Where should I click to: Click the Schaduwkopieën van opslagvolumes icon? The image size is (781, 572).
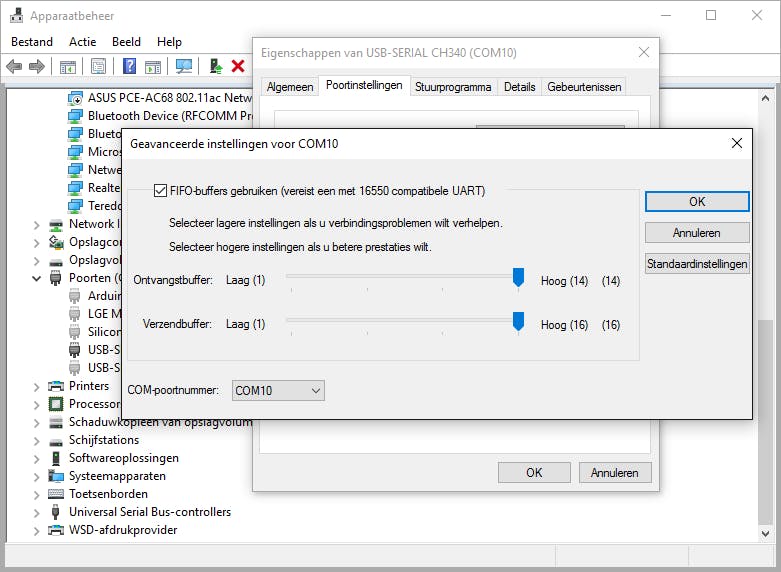[56, 423]
